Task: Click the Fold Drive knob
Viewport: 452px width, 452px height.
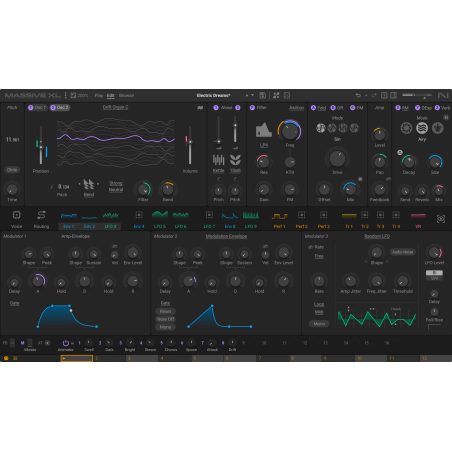Action: click(337, 158)
